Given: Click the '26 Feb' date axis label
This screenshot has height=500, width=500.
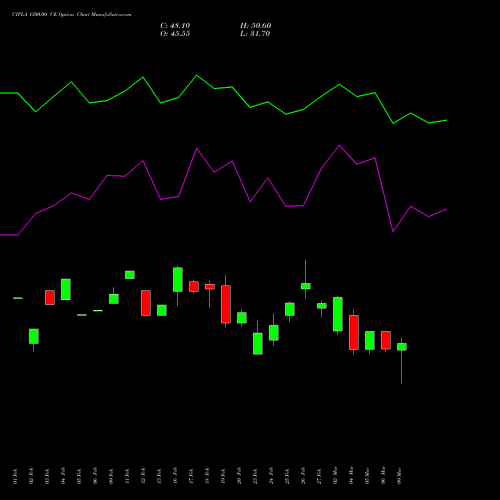Looking at the screenshot, I should pos(303,476).
